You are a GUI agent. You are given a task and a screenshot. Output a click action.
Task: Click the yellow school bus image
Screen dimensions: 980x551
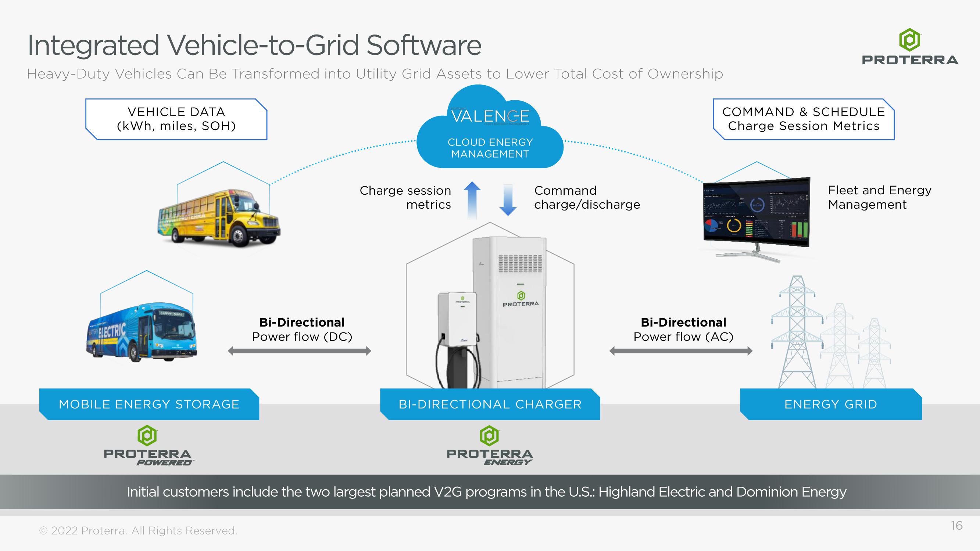(219, 218)
